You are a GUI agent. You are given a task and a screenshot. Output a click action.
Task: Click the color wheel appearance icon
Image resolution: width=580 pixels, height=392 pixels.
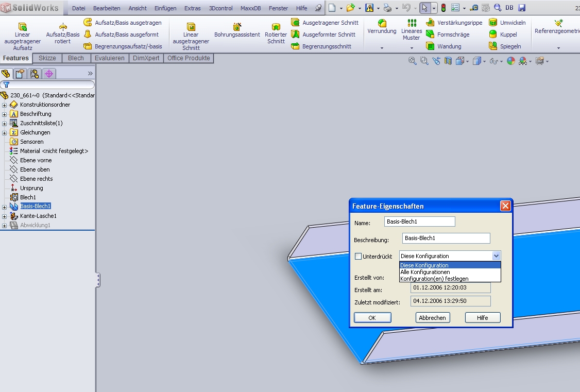click(x=511, y=61)
